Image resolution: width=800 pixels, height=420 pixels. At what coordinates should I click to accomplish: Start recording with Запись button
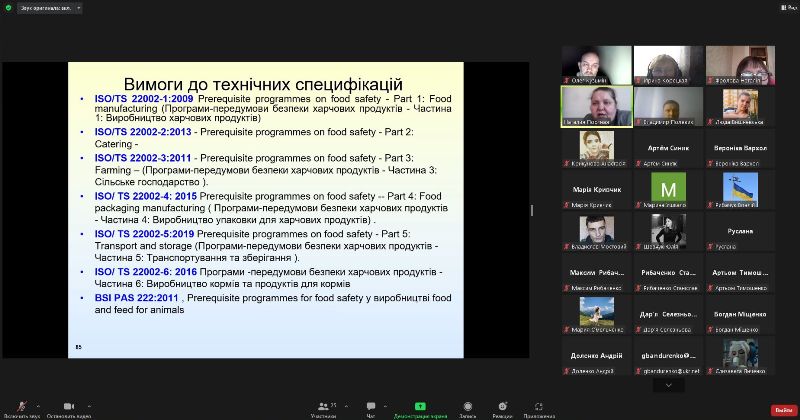click(x=467, y=410)
